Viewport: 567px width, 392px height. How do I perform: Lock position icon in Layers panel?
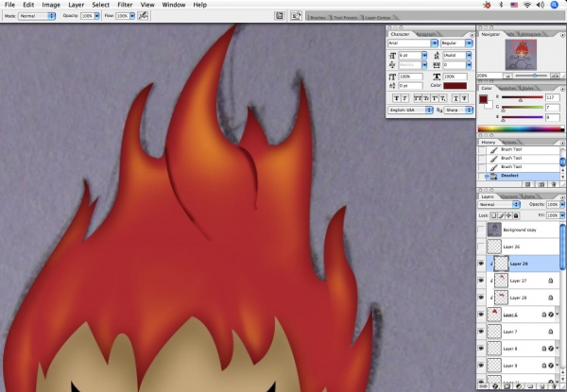[508, 215]
